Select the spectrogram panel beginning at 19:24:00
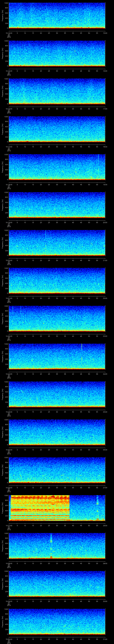The height and width of the screenshot is (644, 114). (57, 394)
